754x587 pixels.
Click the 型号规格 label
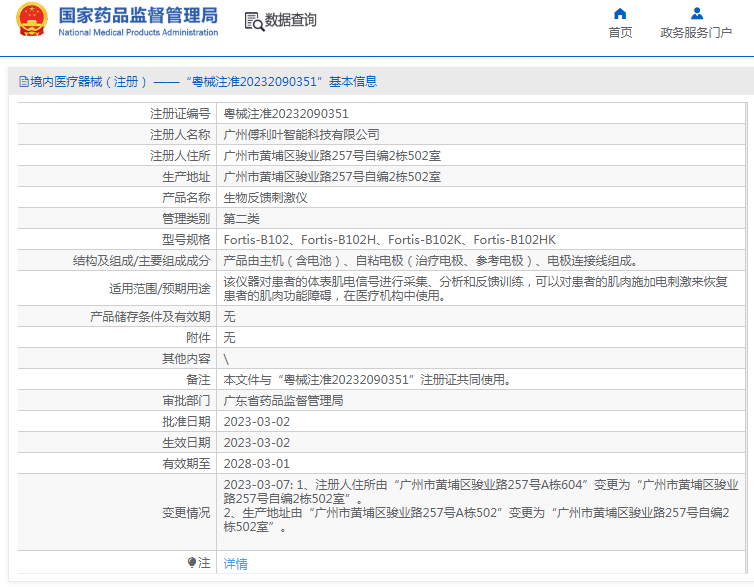186,240
